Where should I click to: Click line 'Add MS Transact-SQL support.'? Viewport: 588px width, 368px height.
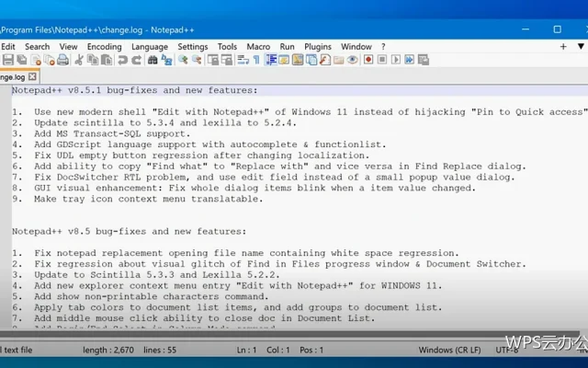tap(112, 133)
